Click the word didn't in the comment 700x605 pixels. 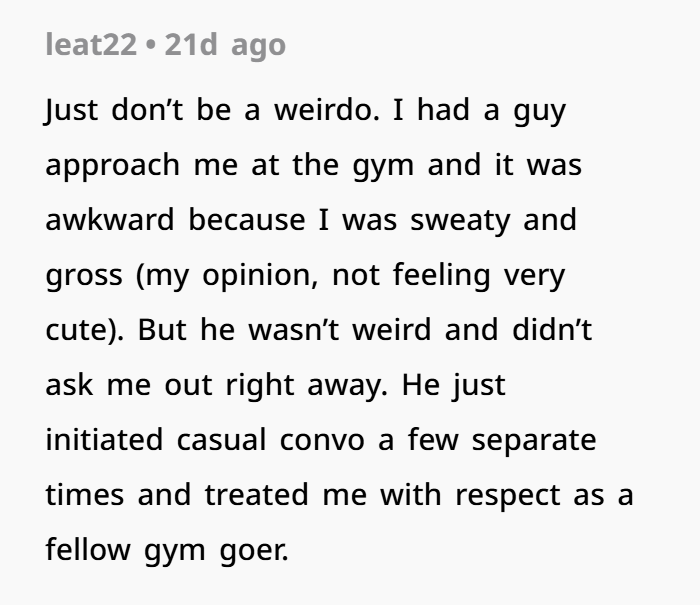[552, 330]
